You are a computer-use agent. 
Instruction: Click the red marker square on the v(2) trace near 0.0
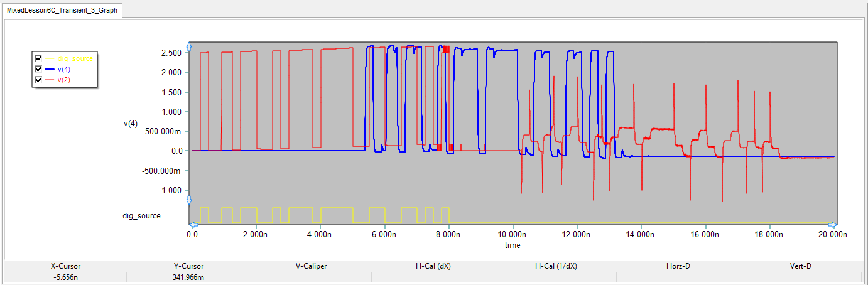click(439, 147)
